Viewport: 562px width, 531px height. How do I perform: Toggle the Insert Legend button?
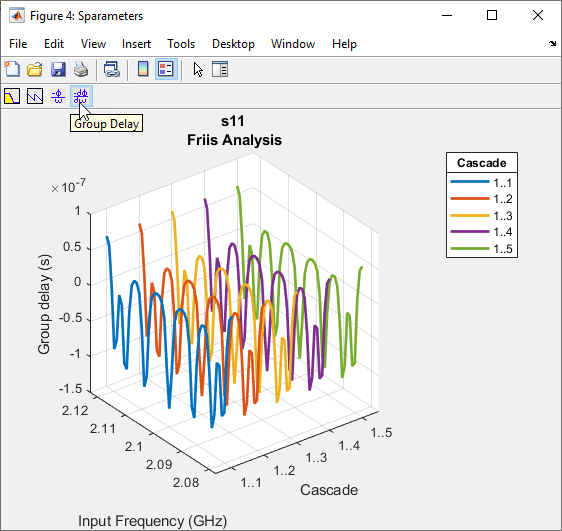[x=166, y=69]
